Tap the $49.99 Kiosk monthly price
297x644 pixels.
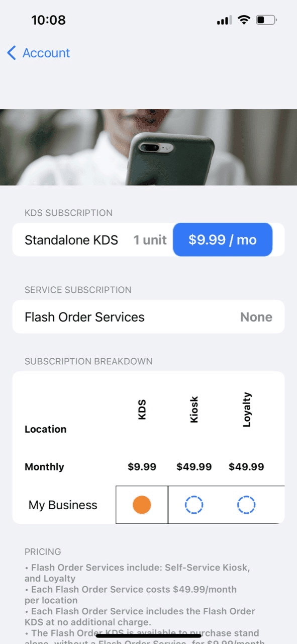pos(194,467)
